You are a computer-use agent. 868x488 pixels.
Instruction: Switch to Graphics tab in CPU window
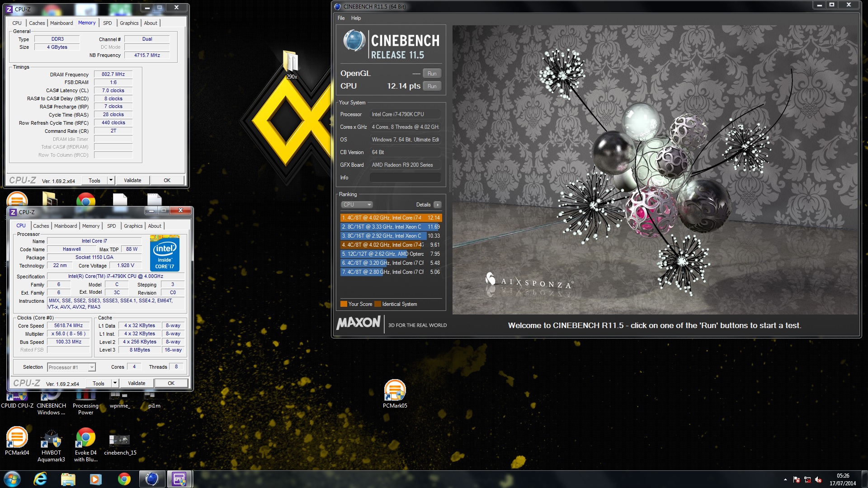133,226
